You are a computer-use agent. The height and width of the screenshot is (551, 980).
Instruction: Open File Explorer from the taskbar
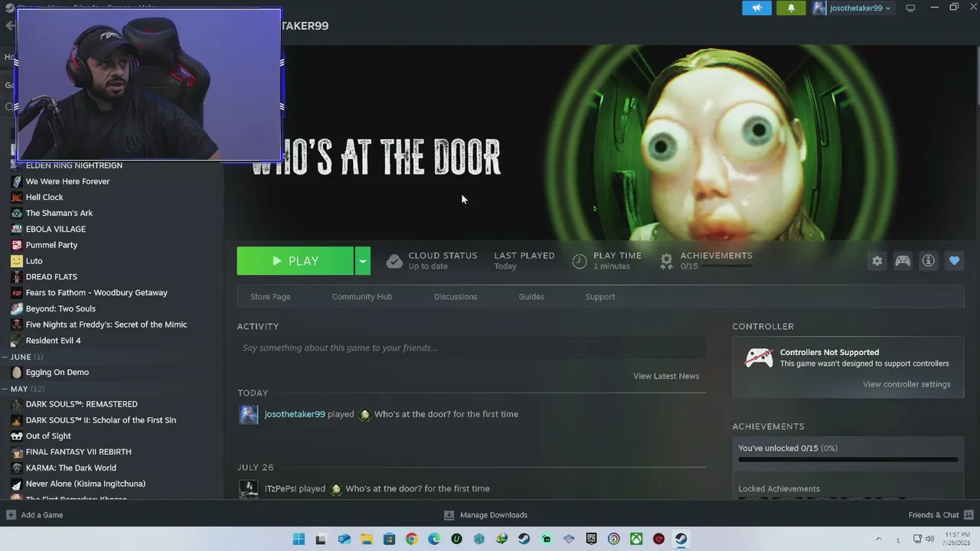pos(367,539)
